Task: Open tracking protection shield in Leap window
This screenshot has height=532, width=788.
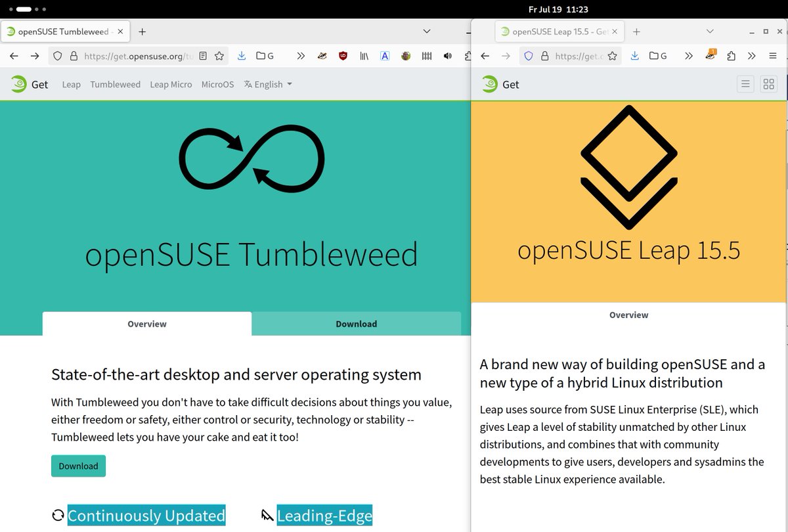Action: click(528, 56)
